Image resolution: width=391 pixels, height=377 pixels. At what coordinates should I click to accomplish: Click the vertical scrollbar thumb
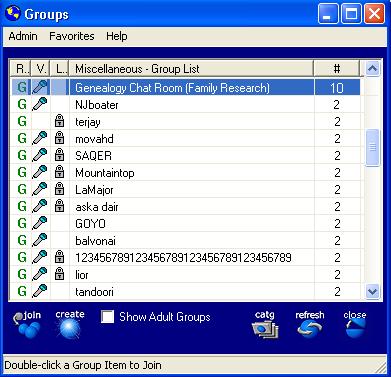click(x=372, y=147)
